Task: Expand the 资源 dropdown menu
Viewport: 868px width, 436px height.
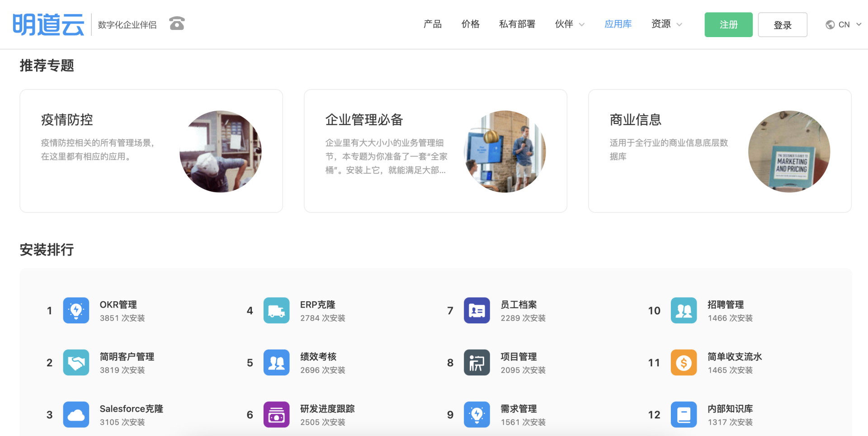Action: 666,24
